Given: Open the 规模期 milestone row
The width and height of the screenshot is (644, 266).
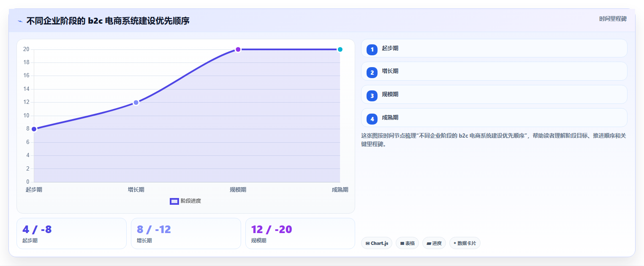Looking at the screenshot, I should 494,94.
